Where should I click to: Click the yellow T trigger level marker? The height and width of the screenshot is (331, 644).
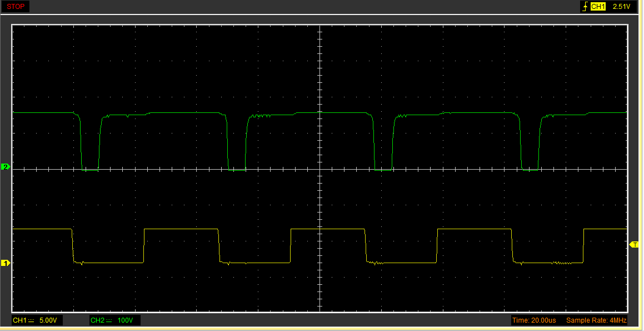pyautogui.click(x=635, y=245)
